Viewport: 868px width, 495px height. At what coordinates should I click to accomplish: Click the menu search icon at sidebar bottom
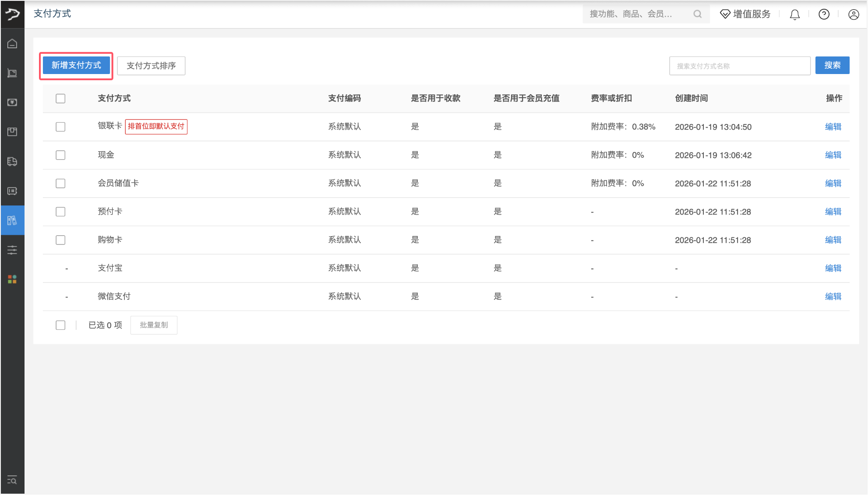pos(12,480)
